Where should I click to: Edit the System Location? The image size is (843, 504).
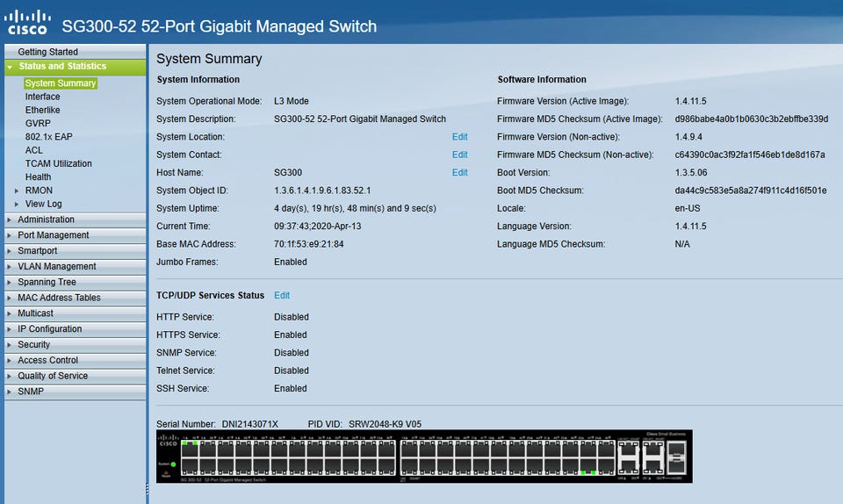(459, 137)
